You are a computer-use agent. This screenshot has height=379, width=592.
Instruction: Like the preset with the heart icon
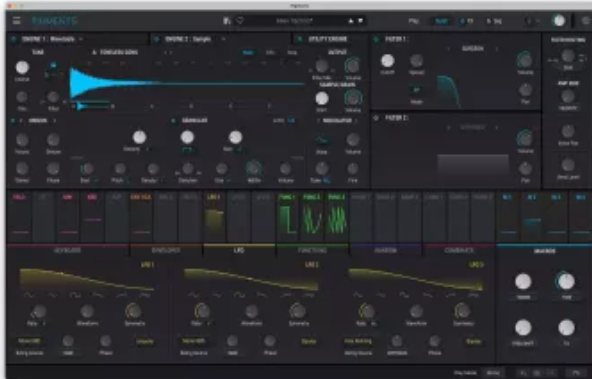point(240,21)
